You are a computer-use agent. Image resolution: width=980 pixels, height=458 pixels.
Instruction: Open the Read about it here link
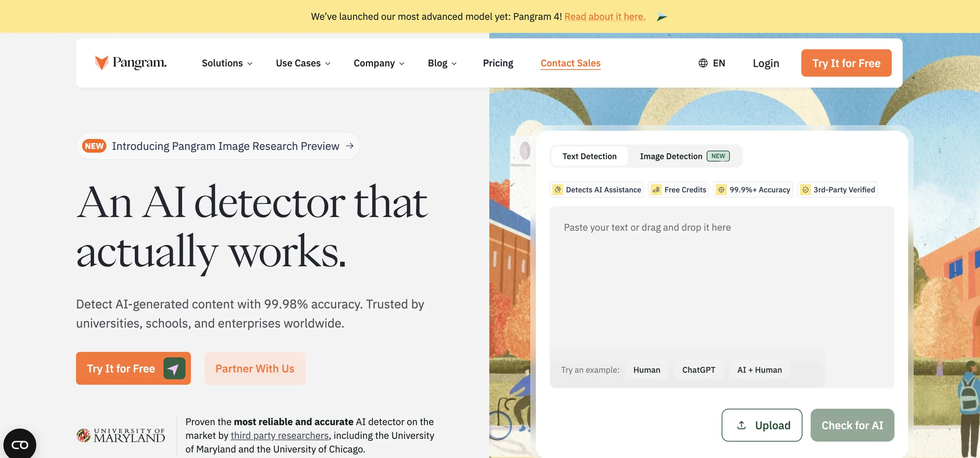(x=605, y=17)
